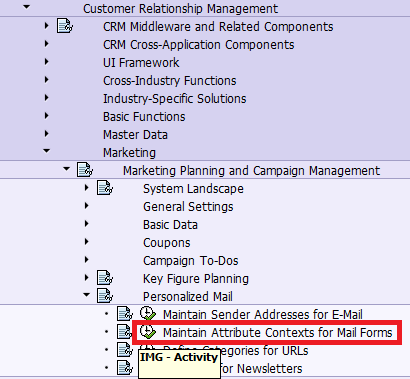Expand the Master Data node
The width and height of the screenshot is (410, 379).
coord(47,134)
